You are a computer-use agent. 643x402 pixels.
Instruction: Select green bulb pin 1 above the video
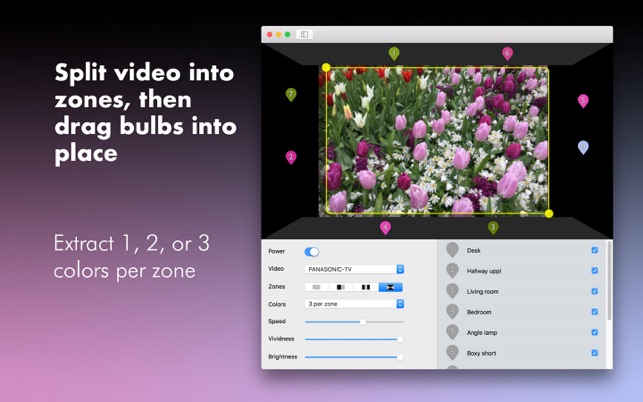tap(394, 54)
